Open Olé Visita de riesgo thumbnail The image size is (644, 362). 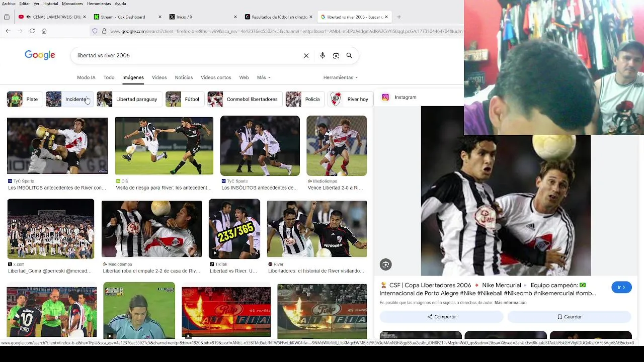coord(164,146)
